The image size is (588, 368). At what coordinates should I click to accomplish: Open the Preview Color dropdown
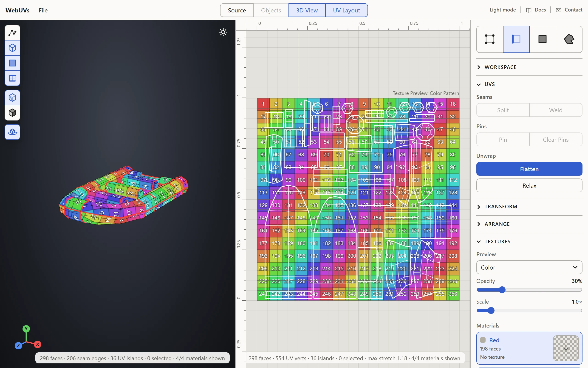tap(529, 267)
